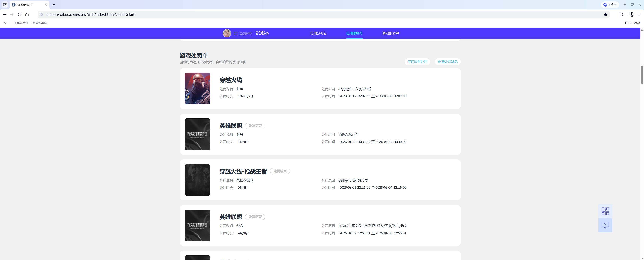This screenshot has height=260, width=644.
Task: Reload the current page
Action: [x=19, y=14]
